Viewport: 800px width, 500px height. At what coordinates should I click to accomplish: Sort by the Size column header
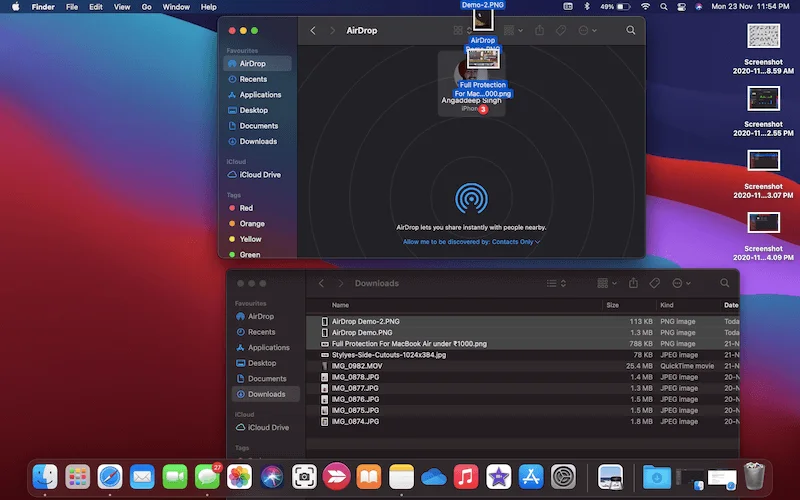tap(612, 305)
